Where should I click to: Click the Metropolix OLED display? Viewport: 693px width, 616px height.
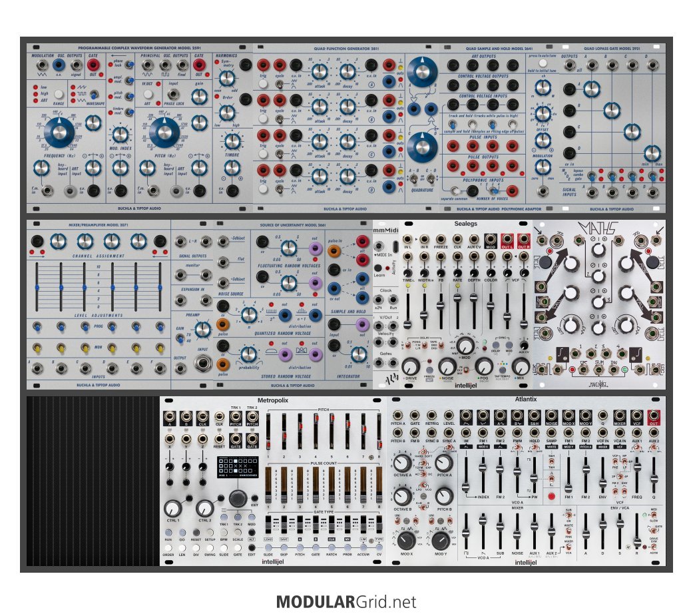[x=238, y=467]
